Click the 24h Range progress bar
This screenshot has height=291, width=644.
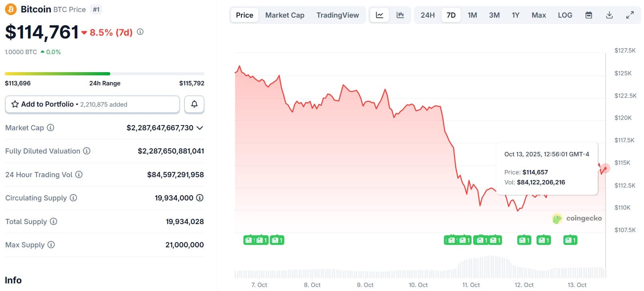click(104, 74)
